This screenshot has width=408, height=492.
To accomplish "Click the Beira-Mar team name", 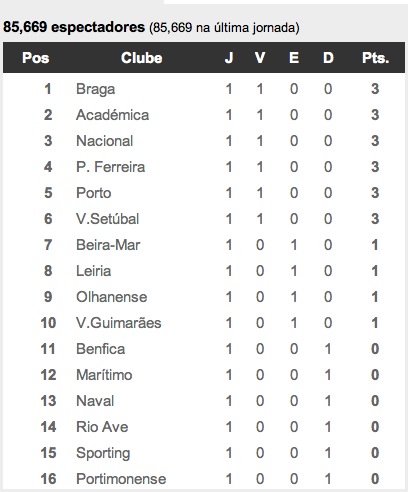I will click(108, 245).
